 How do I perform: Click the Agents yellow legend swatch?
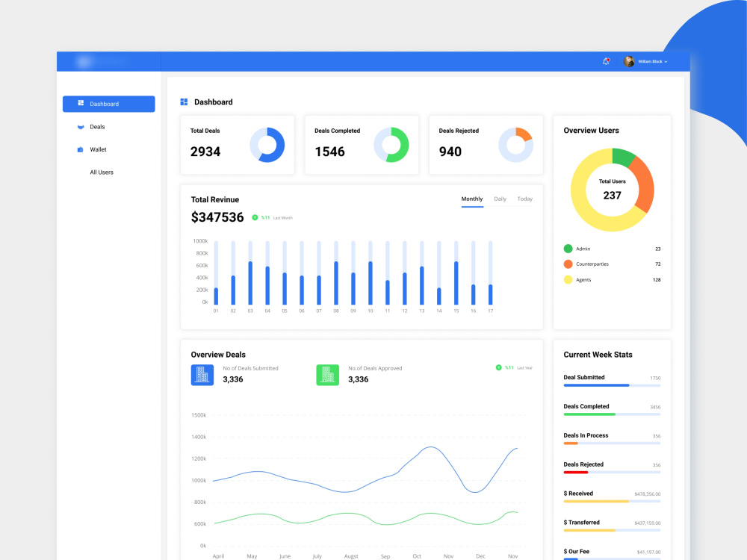(x=568, y=279)
